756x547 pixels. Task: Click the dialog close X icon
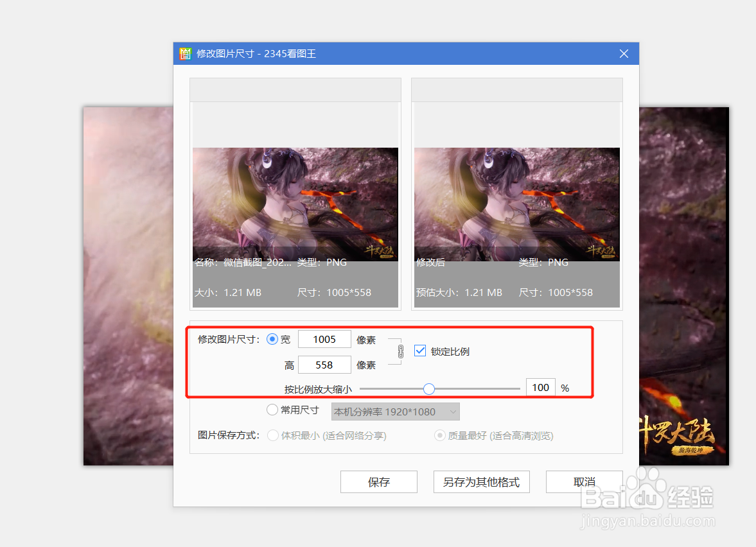point(623,53)
